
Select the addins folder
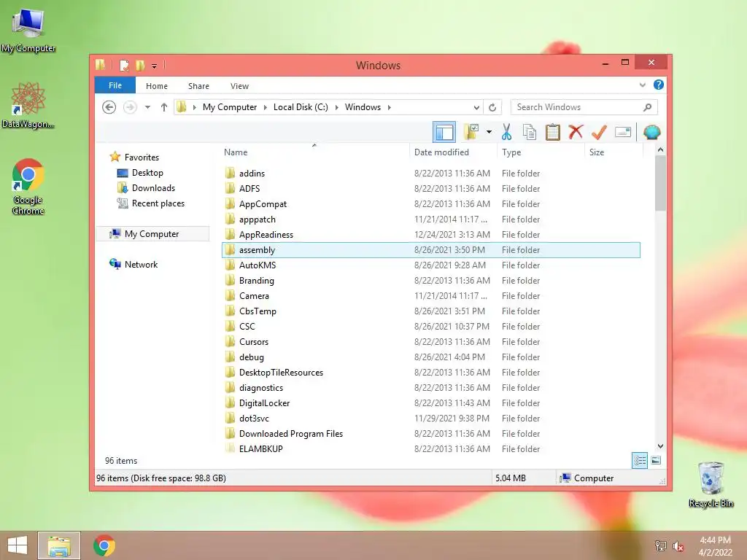(252, 174)
